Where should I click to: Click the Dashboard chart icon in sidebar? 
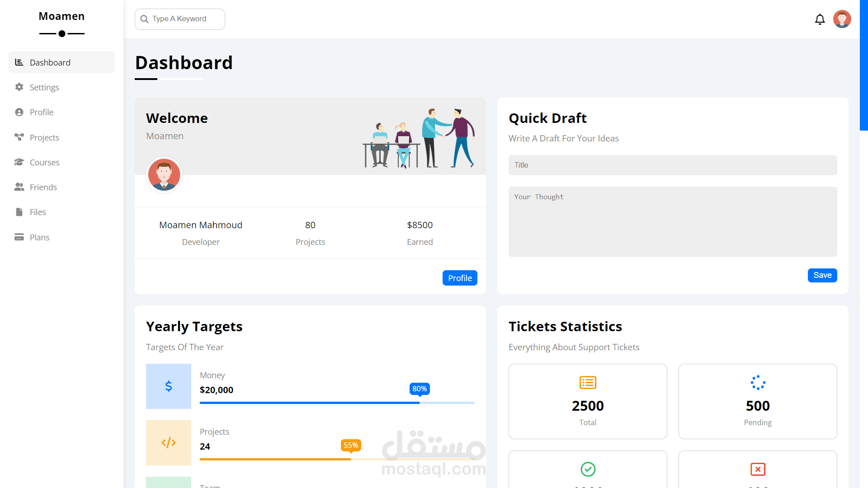coord(19,62)
